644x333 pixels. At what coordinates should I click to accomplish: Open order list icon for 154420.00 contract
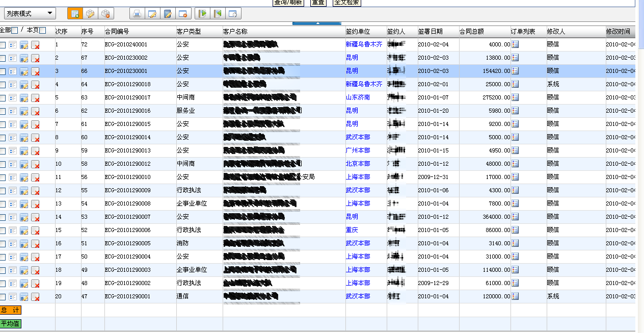515,71
